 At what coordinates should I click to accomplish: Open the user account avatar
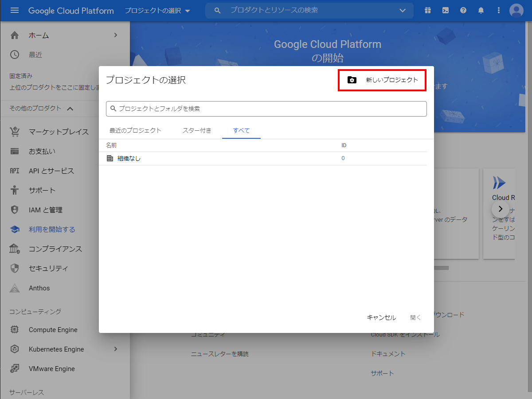click(516, 11)
